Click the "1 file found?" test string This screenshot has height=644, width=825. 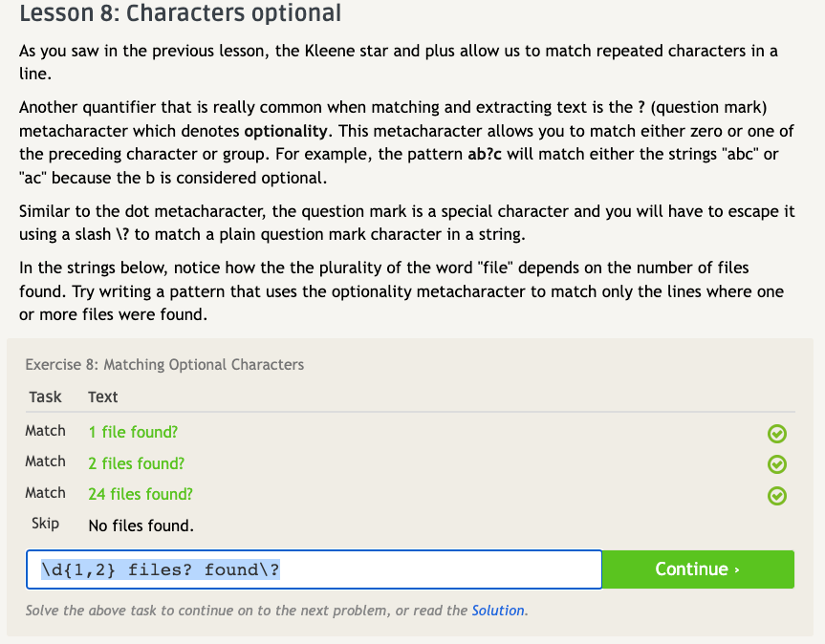133,432
